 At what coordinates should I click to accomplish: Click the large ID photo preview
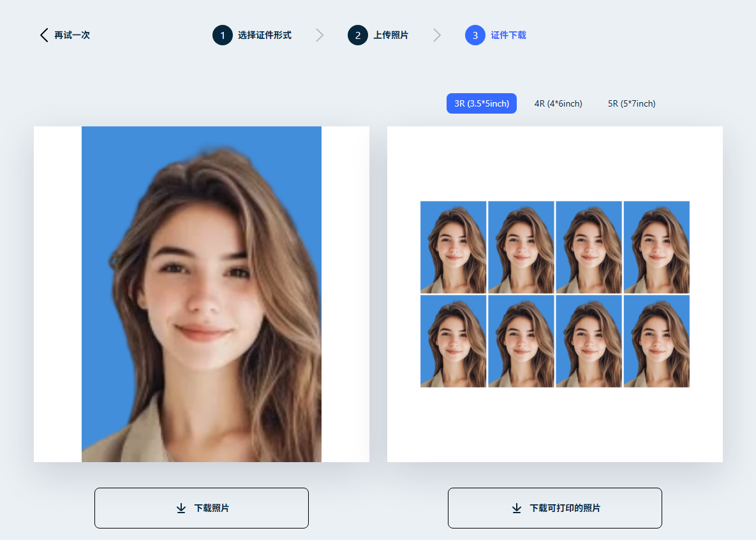click(x=202, y=294)
